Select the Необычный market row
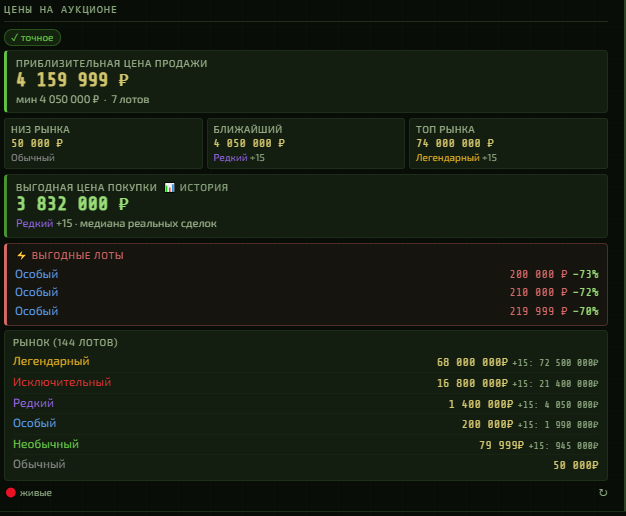The width and height of the screenshot is (626, 516). (x=305, y=445)
